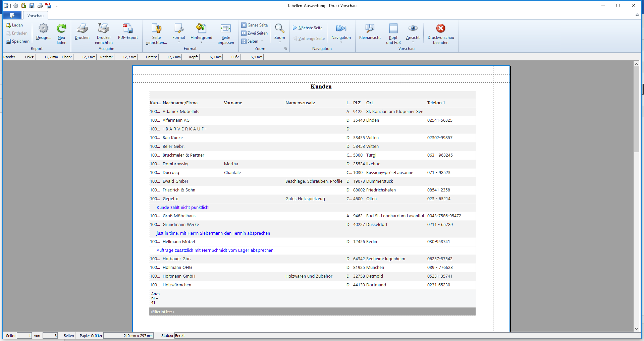Click the Filter ist leer footer bar

313,312
